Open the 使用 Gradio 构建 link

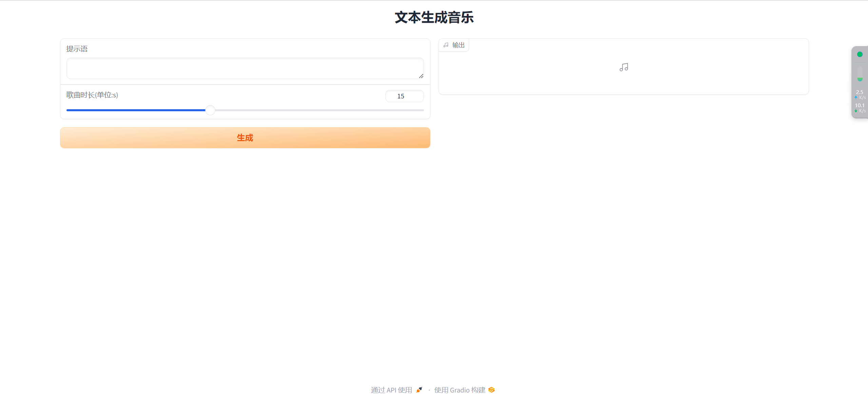tap(460, 390)
